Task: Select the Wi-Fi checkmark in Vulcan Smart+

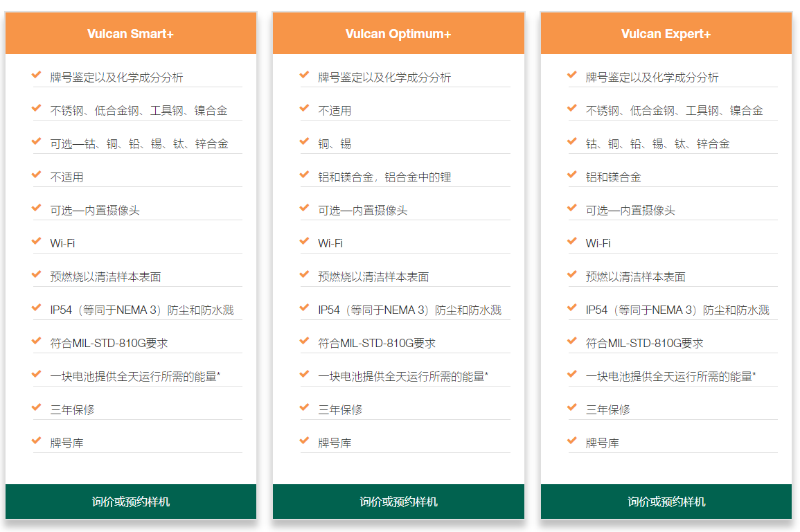Action: click(x=36, y=241)
